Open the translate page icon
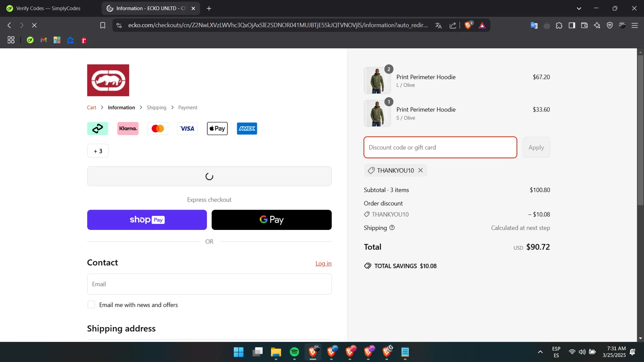Viewport: 644px width, 362px height. (438, 25)
